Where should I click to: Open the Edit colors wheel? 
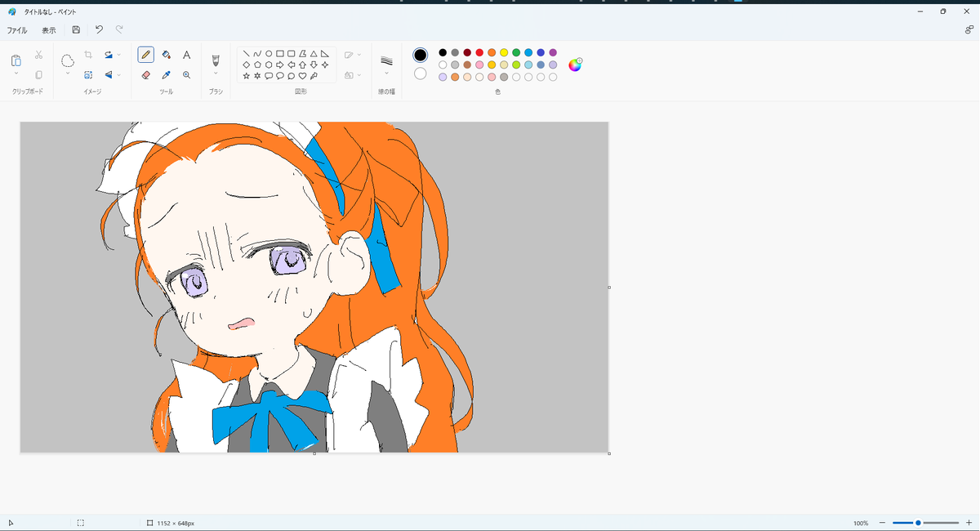[575, 65]
